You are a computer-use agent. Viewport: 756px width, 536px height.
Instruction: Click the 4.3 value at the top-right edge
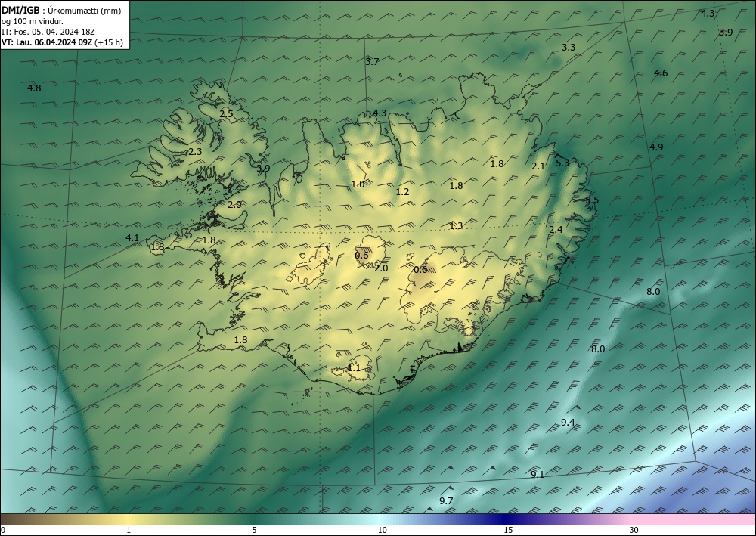click(708, 14)
